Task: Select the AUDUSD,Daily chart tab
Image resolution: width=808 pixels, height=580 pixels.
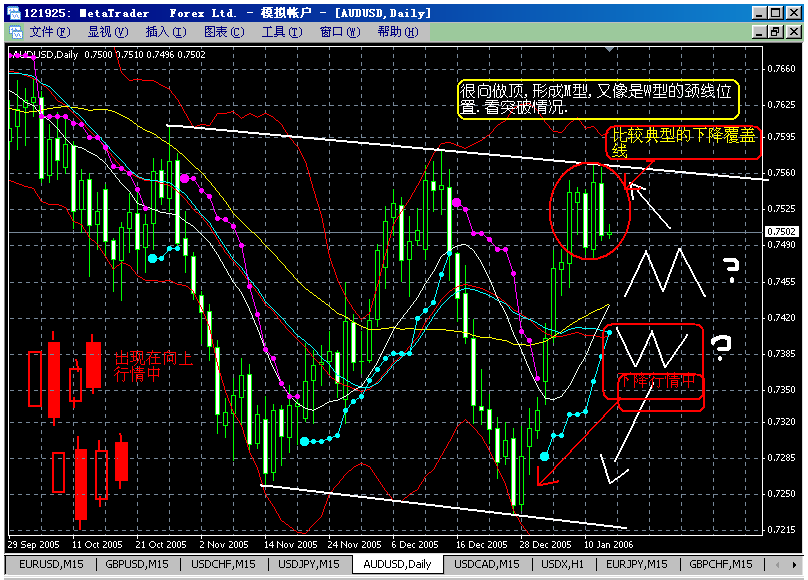Action: 397,564
